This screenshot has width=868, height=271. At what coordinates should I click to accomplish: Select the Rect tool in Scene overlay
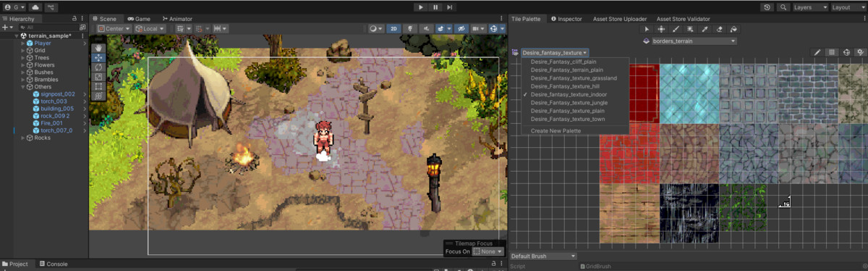click(x=98, y=86)
